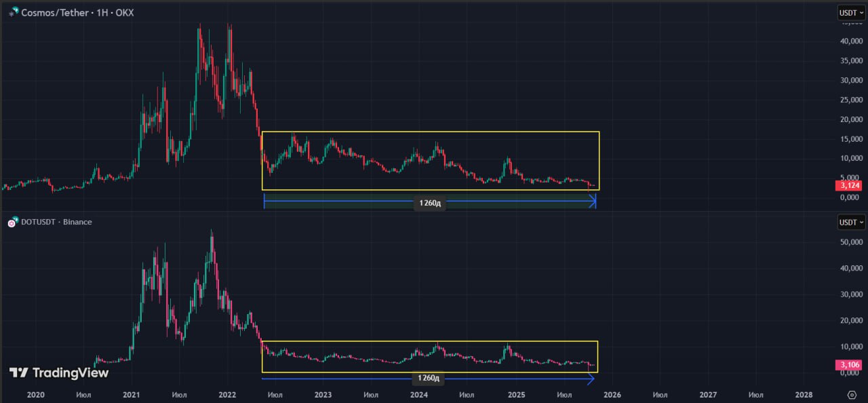
Task: Click the 35,000 price axis label
Action: [852, 61]
